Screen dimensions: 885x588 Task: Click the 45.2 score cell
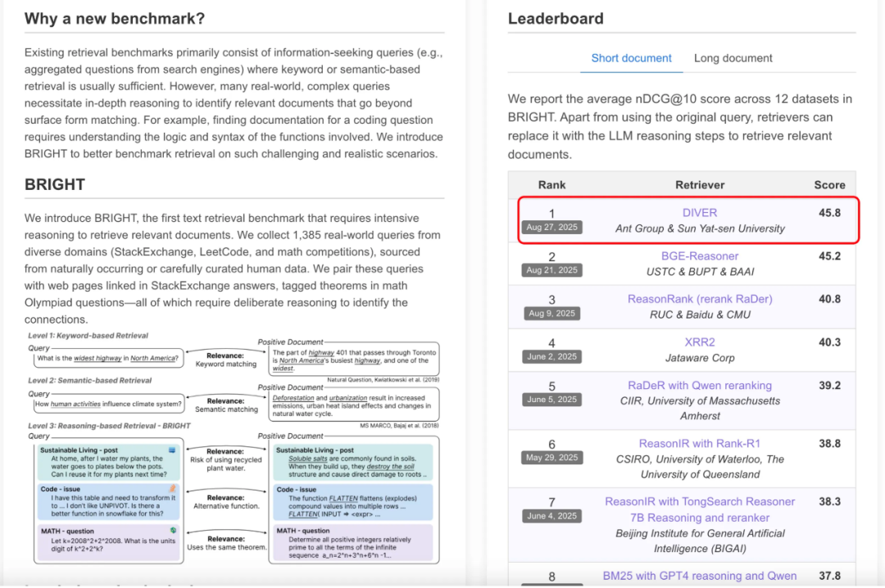tap(829, 256)
